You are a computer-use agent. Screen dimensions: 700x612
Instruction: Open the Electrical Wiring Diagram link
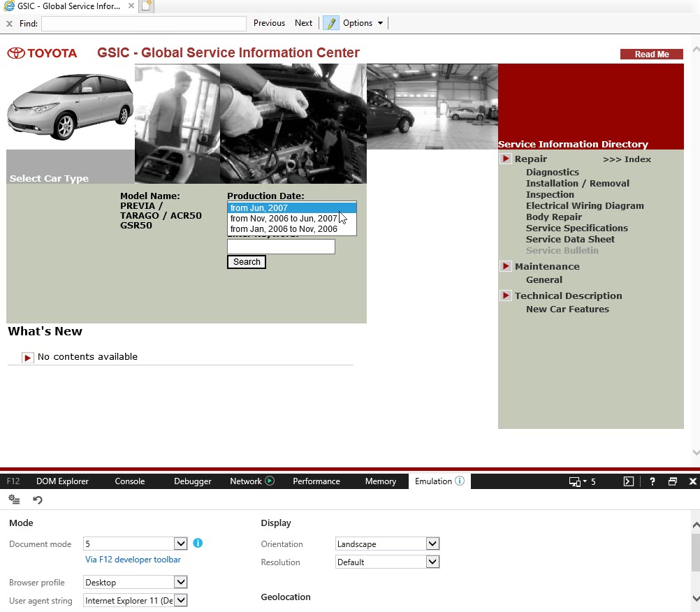(x=585, y=206)
